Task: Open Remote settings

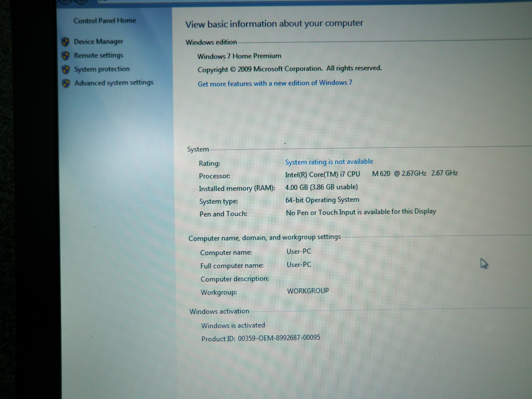Action: [x=99, y=56]
